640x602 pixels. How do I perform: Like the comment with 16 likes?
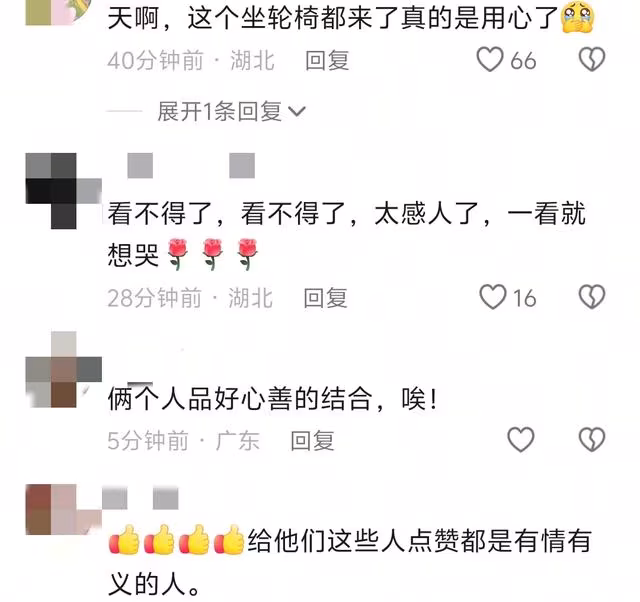pos(493,297)
